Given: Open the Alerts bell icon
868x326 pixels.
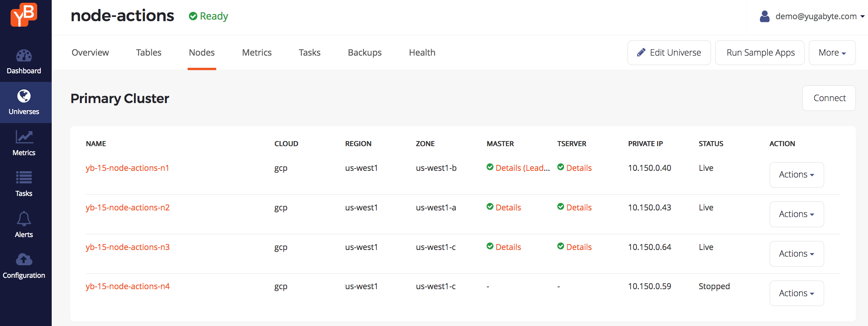Looking at the screenshot, I should (24, 219).
